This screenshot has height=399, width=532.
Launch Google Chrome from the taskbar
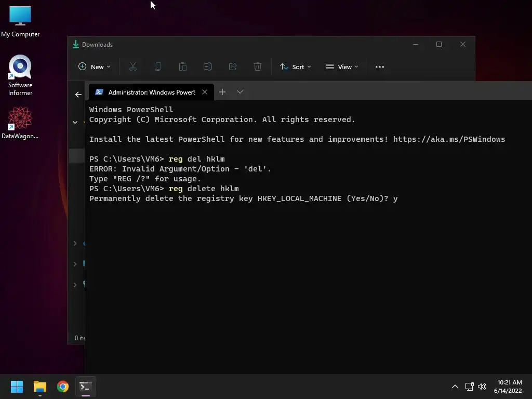[63, 387]
